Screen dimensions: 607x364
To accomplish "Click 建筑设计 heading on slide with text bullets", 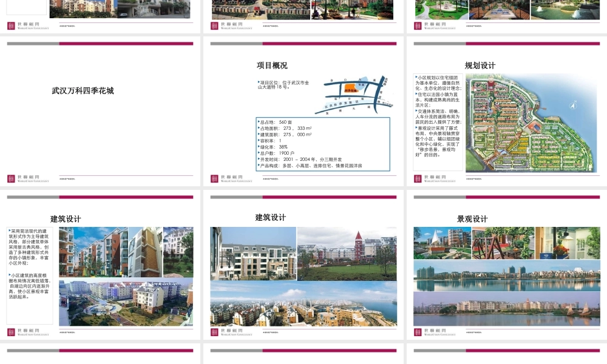I will 66,219.
